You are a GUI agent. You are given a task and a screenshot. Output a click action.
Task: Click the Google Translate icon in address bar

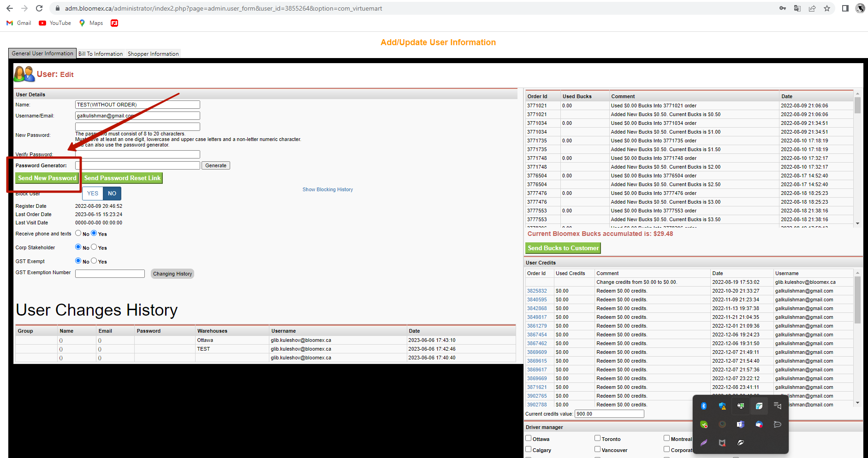click(x=797, y=8)
